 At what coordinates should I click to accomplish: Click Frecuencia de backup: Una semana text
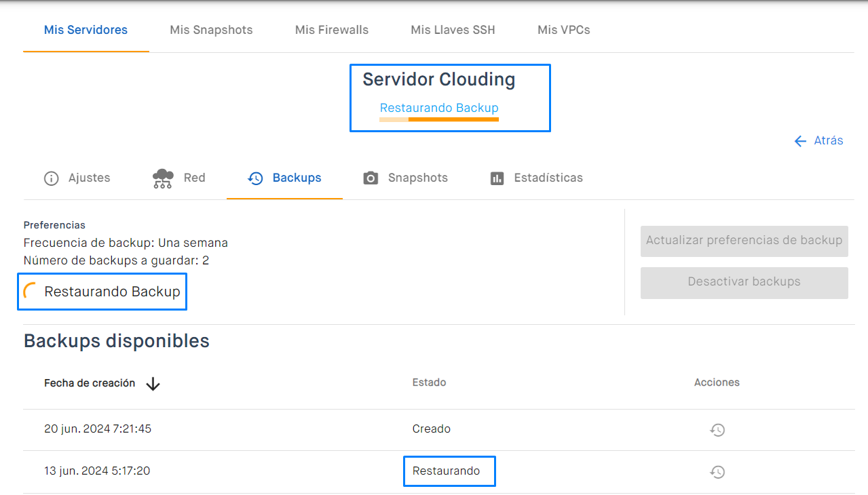click(x=126, y=243)
